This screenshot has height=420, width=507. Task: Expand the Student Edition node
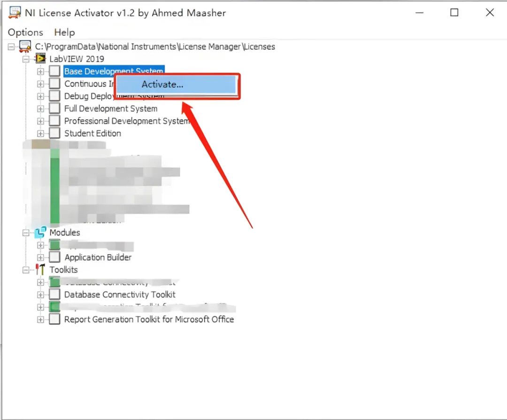pyautogui.click(x=40, y=133)
